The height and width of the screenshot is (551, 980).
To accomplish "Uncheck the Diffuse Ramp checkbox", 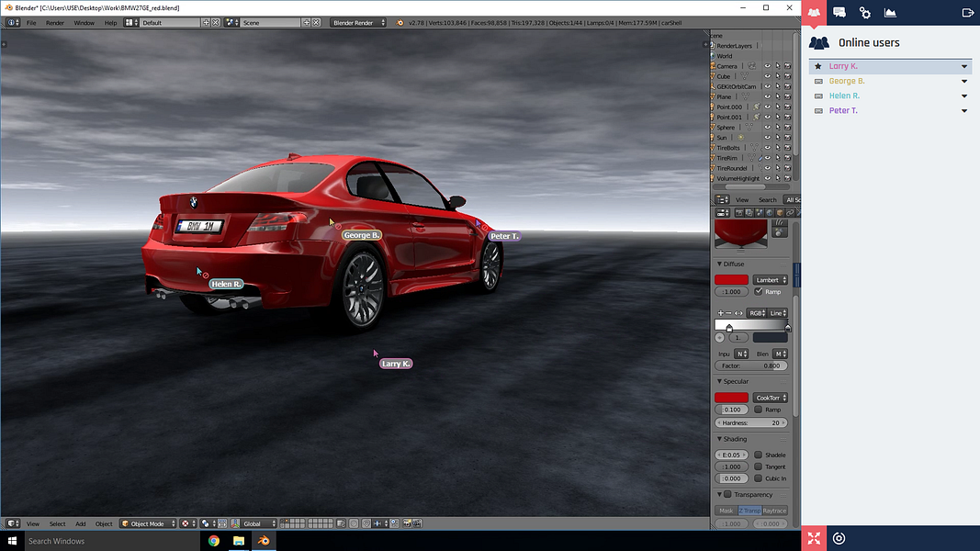I will (758, 292).
